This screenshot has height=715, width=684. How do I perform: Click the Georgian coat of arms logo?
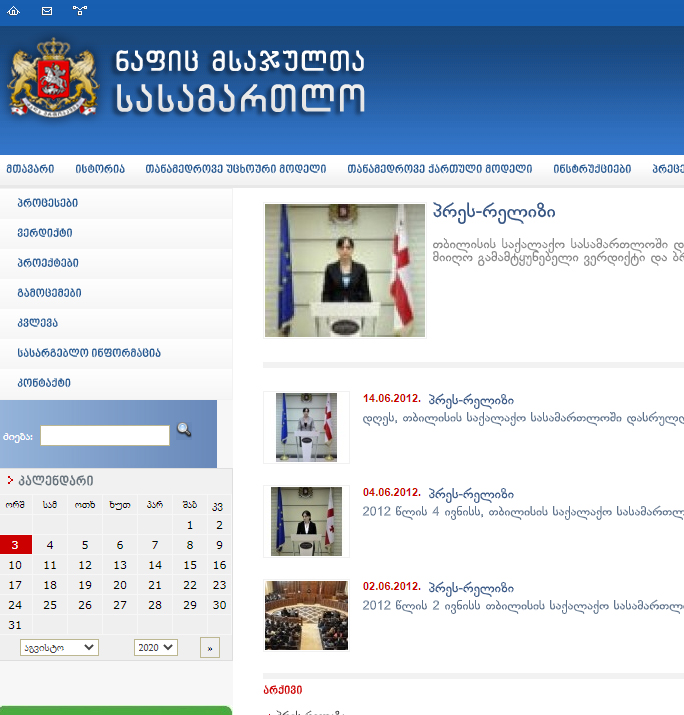tap(53, 77)
